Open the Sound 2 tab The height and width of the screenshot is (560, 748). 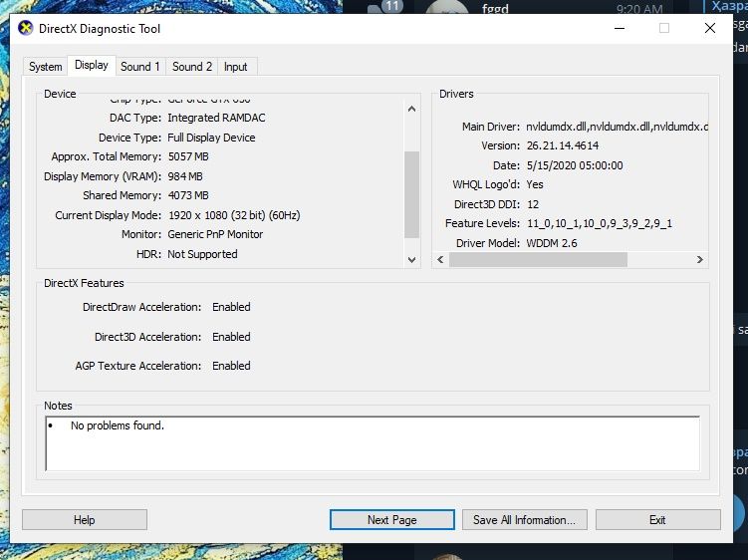[x=192, y=67]
